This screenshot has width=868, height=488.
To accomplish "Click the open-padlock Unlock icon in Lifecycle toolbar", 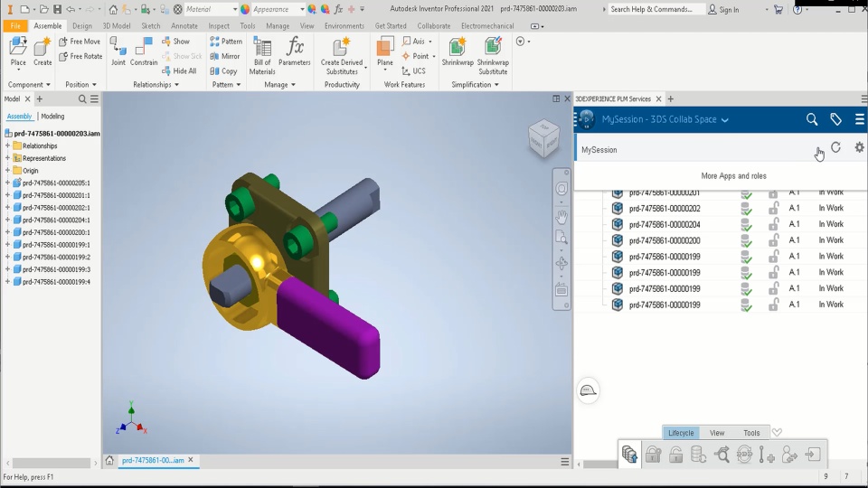I will (676, 455).
